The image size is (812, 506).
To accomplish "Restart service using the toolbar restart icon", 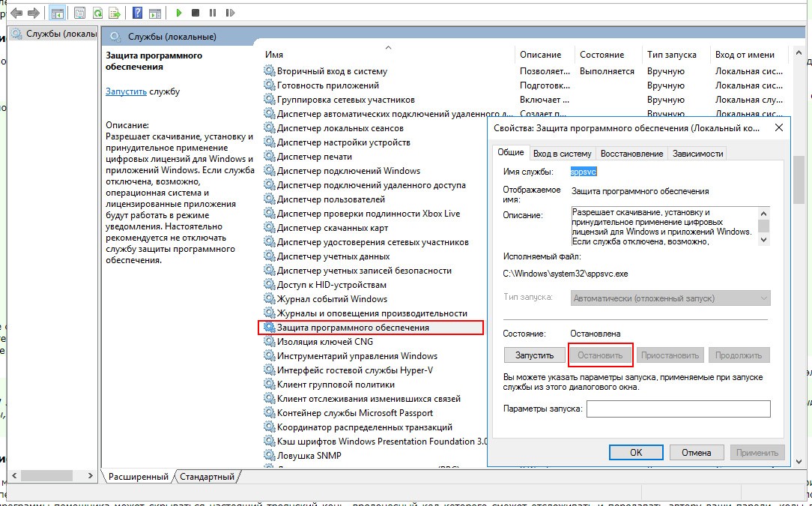I will [x=231, y=13].
